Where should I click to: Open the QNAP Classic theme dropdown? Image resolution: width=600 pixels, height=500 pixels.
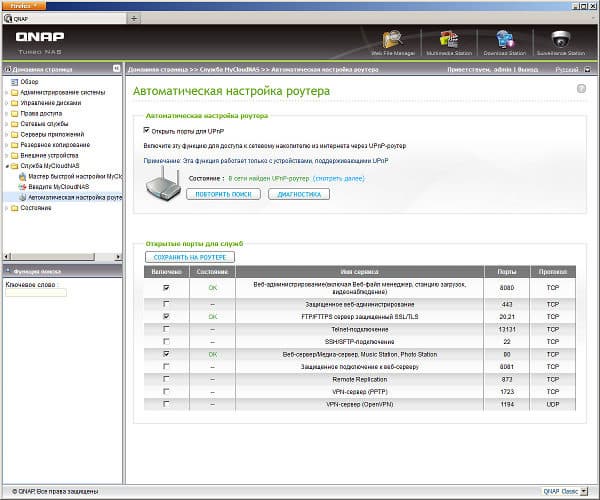click(x=584, y=491)
